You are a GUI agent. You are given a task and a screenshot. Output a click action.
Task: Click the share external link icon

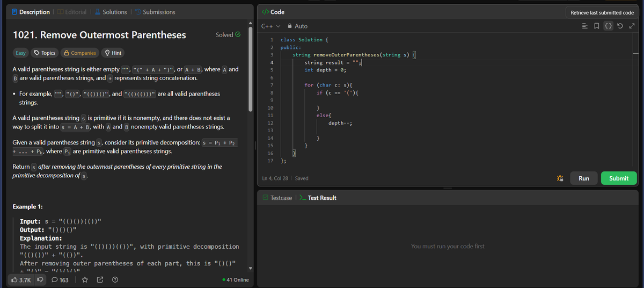pos(100,280)
